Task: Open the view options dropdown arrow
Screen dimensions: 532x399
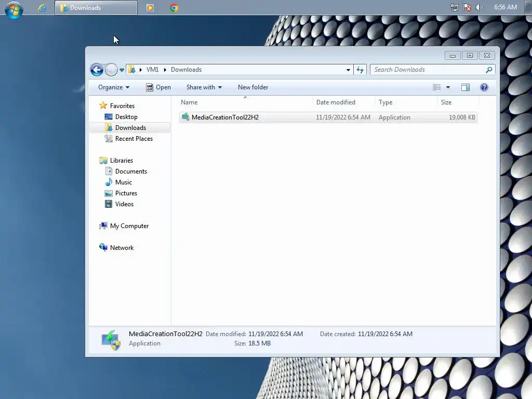Action: click(448, 87)
